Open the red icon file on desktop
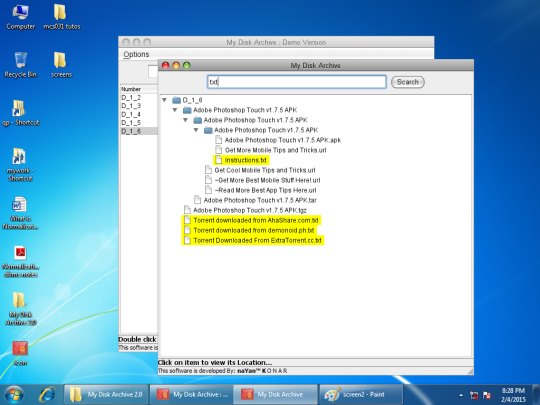 click(x=20, y=353)
